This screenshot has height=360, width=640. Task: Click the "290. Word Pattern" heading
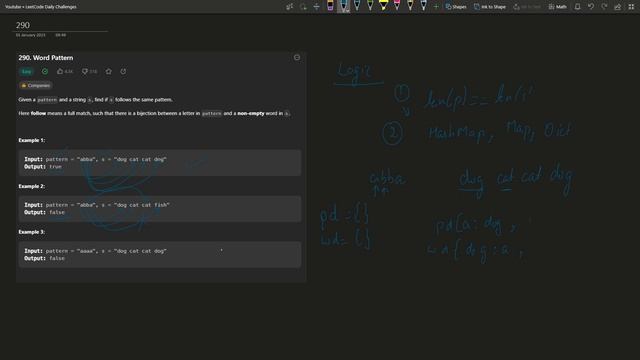[46, 58]
